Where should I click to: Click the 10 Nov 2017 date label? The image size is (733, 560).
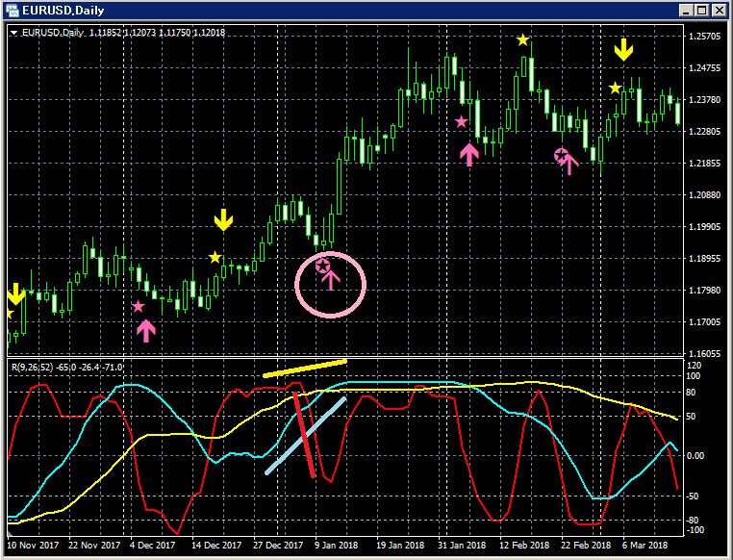coord(34,546)
